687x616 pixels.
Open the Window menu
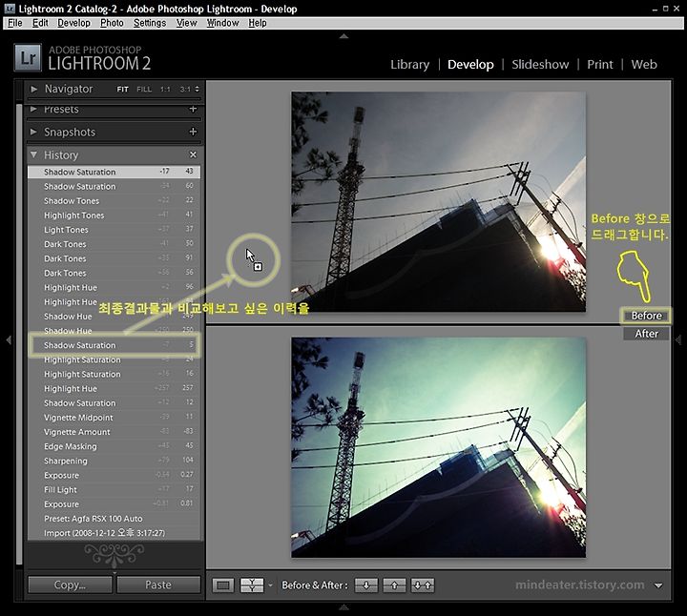[222, 23]
